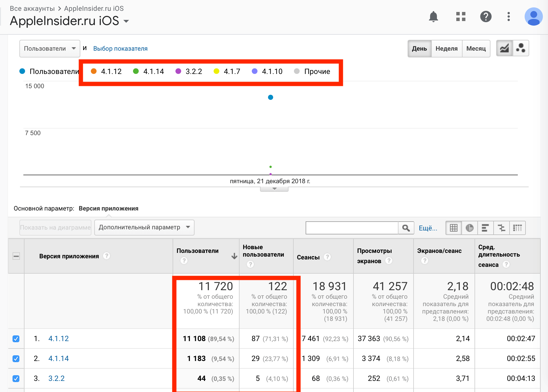Image resolution: width=548 pixels, height=392 pixels.
Task: Open the notifications bell
Action: (x=433, y=17)
